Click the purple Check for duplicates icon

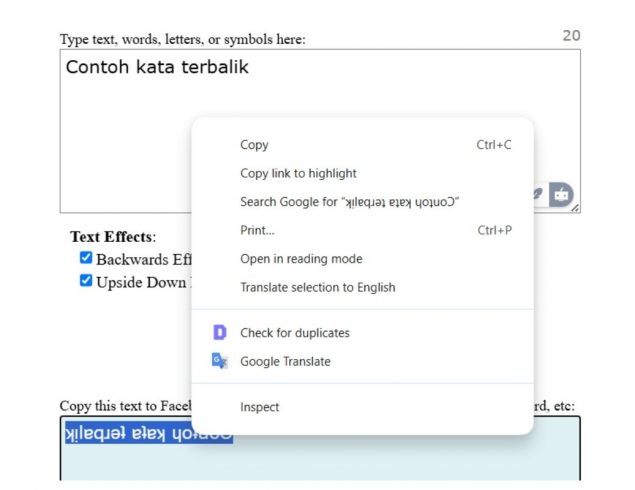220,333
